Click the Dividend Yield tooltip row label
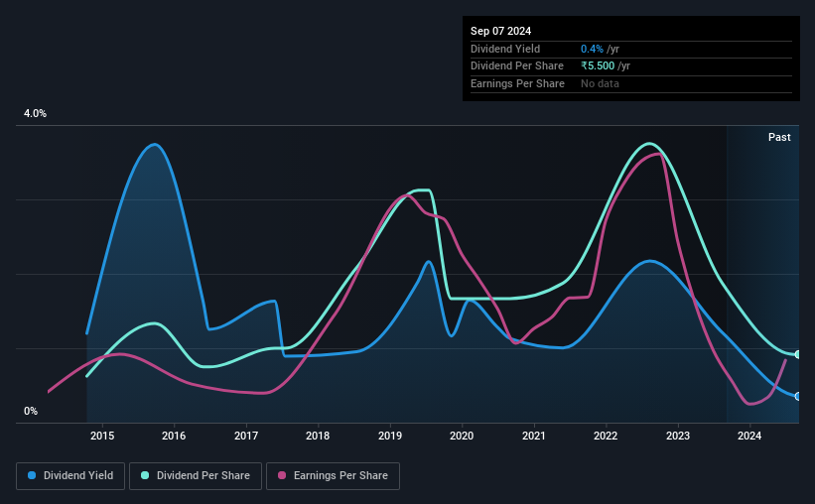 click(505, 49)
